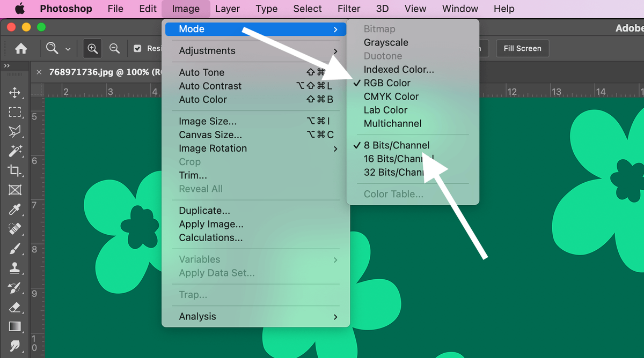
Task: Activate the Magic Wand tool
Action: pyautogui.click(x=14, y=151)
